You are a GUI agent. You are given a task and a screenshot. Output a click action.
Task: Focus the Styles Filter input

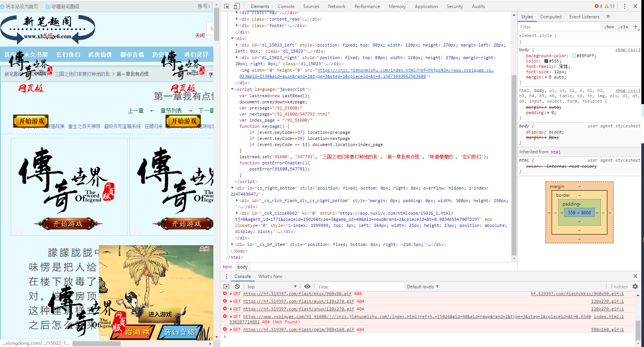pos(558,27)
